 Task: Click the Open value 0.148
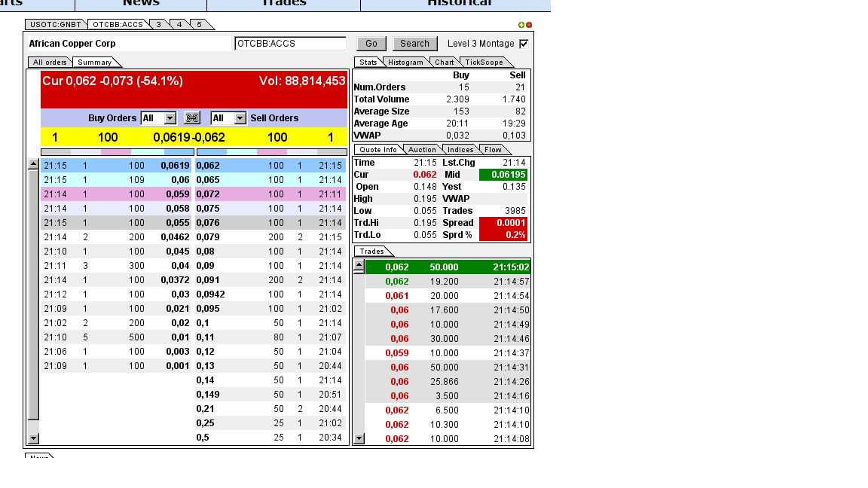point(425,187)
